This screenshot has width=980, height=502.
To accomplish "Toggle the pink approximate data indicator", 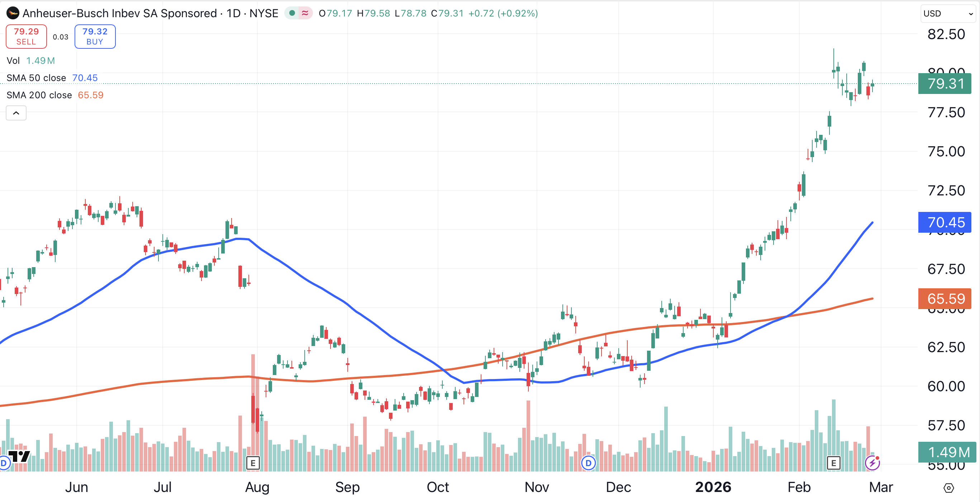I will (305, 13).
